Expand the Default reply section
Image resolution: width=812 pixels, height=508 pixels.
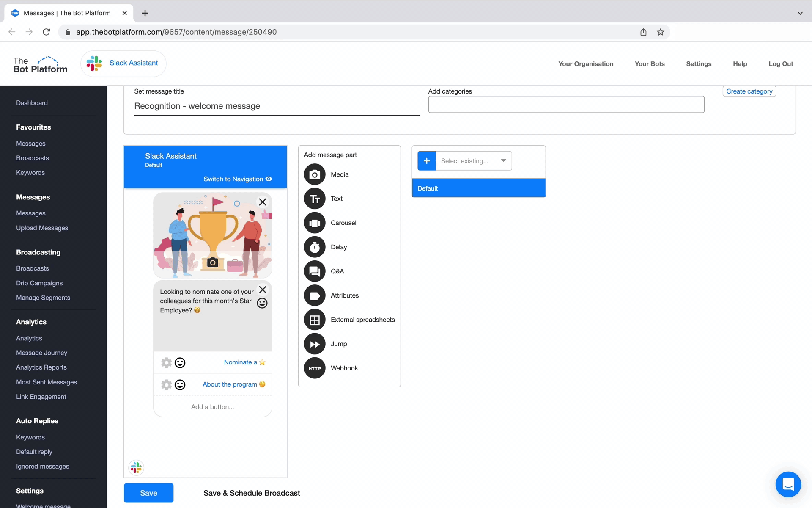pyautogui.click(x=34, y=452)
